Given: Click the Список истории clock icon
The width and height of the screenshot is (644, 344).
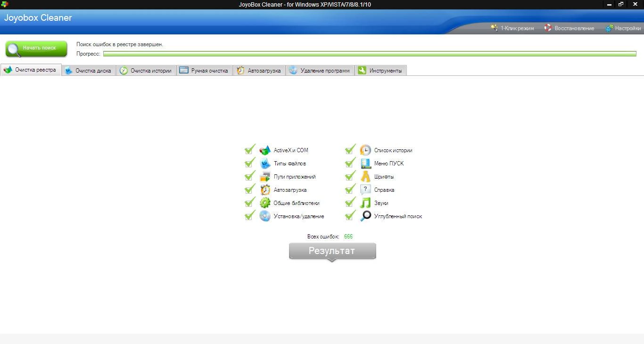Looking at the screenshot, I should pos(365,150).
